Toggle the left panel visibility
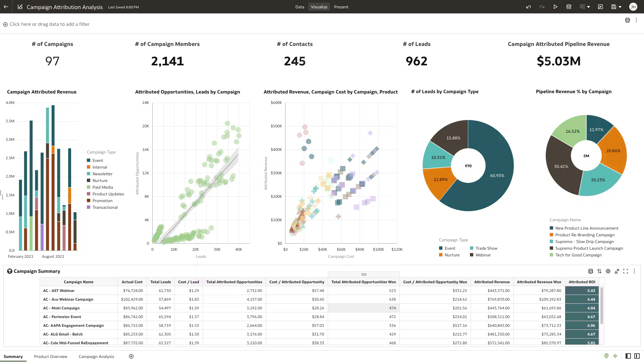Screen dimensions: 644x362 pos(628,356)
